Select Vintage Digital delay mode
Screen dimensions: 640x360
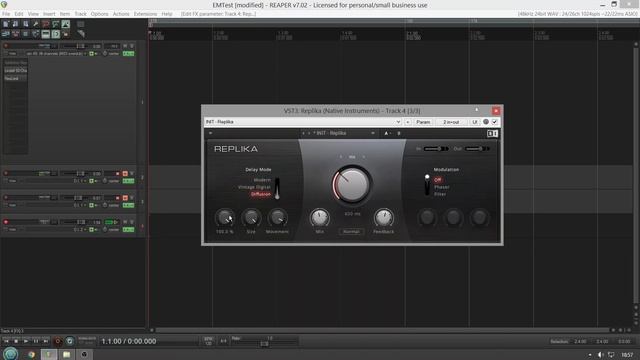(254, 187)
